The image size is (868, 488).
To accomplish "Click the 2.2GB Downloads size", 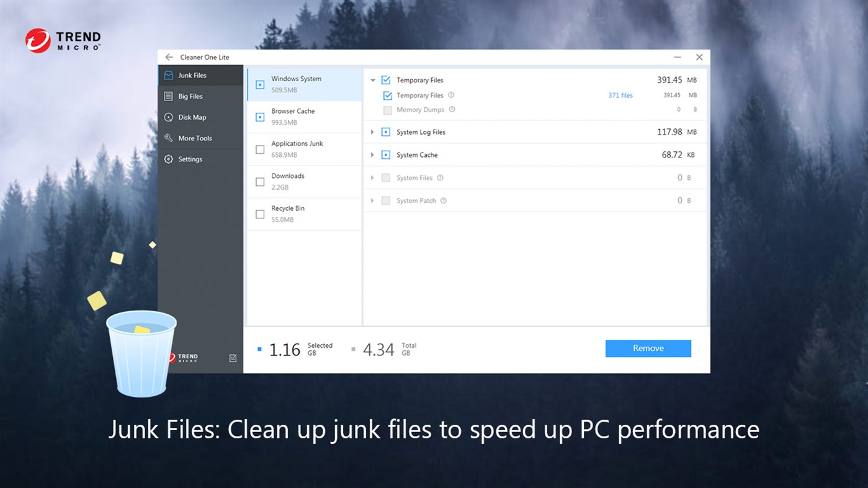I will tap(280, 187).
